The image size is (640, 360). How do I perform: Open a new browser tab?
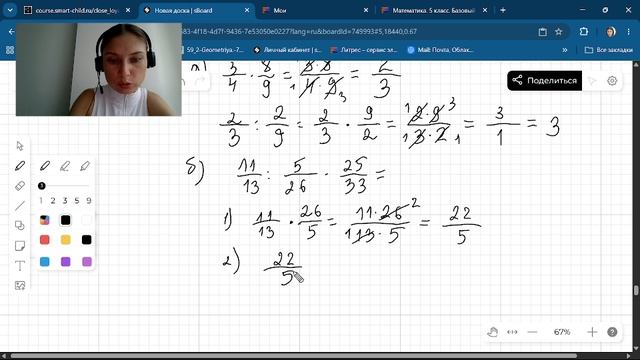tap(503, 10)
